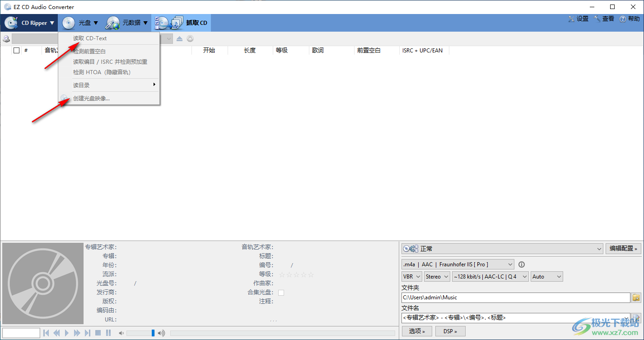Click the 抓取 CD rip button
The height and width of the screenshot is (340, 644).
(181, 23)
